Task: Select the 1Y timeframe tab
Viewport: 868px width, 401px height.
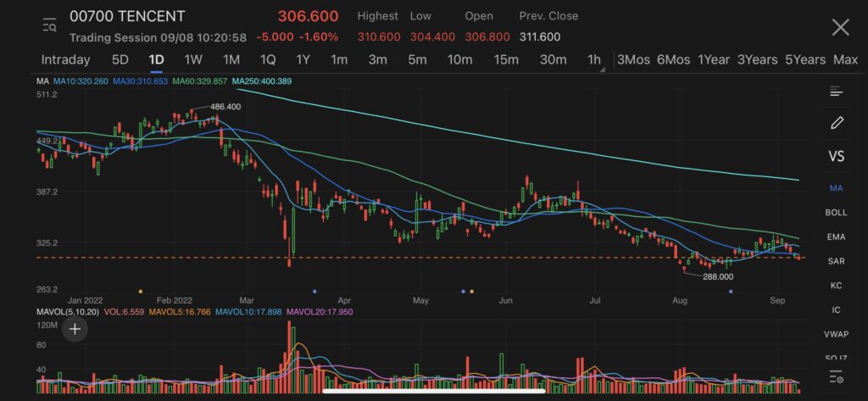Action: click(x=303, y=60)
